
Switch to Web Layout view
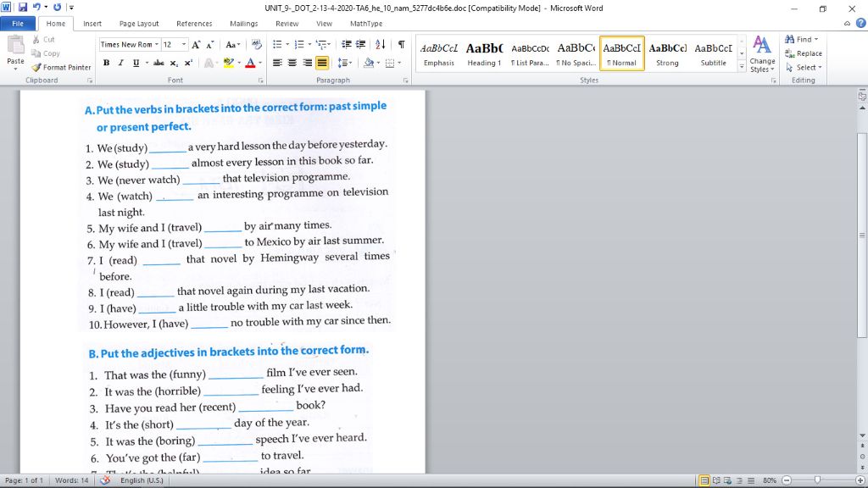(x=727, y=480)
